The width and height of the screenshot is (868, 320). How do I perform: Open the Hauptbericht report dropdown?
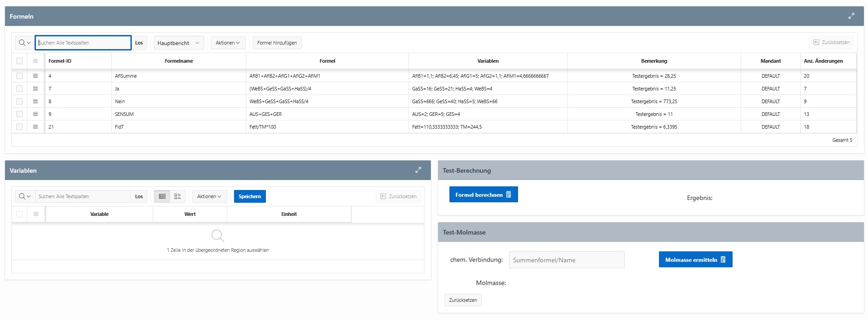179,43
